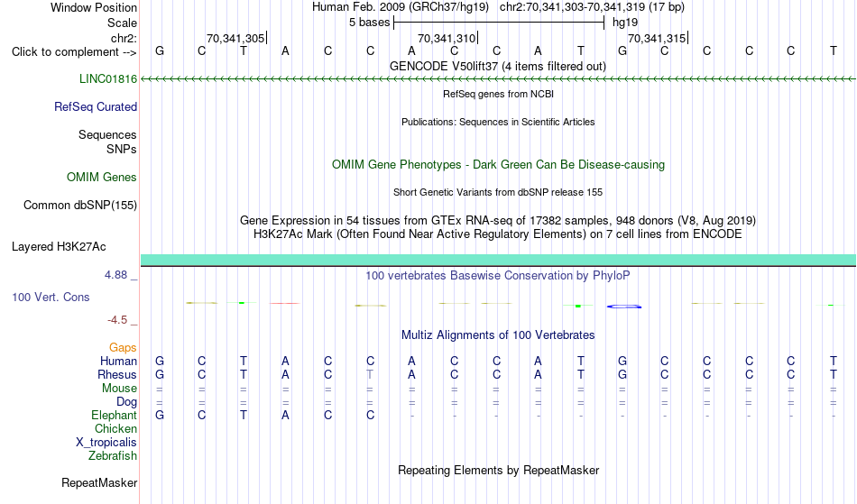Click the 4.88 upper scale value
The width and height of the screenshot is (857, 504).
(x=115, y=275)
